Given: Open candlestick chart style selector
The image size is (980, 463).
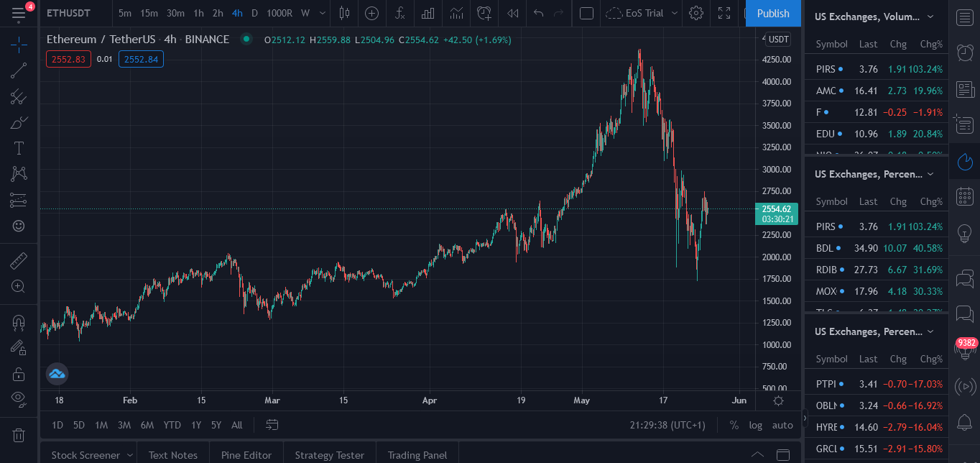Looking at the screenshot, I should tap(344, 13).
